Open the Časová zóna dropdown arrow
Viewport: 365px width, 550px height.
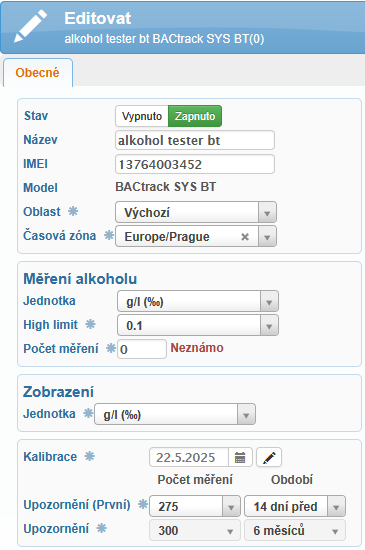click(267, 237)
